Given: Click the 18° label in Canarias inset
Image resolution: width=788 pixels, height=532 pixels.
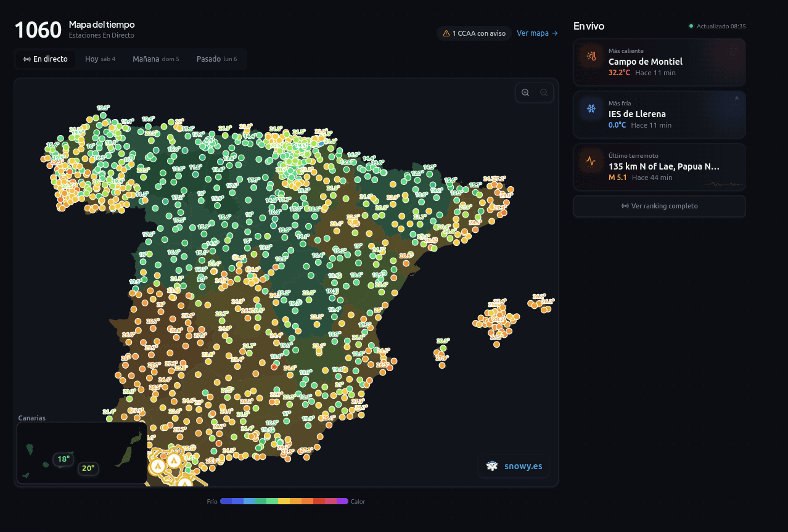Looking at the screenshot, I should (x=64, y=459).
